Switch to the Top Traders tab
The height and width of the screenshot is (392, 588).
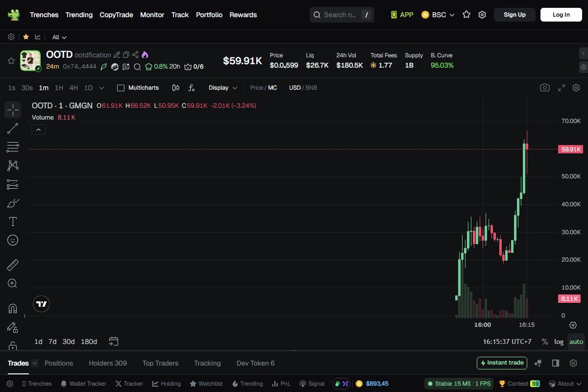point(160,363)
